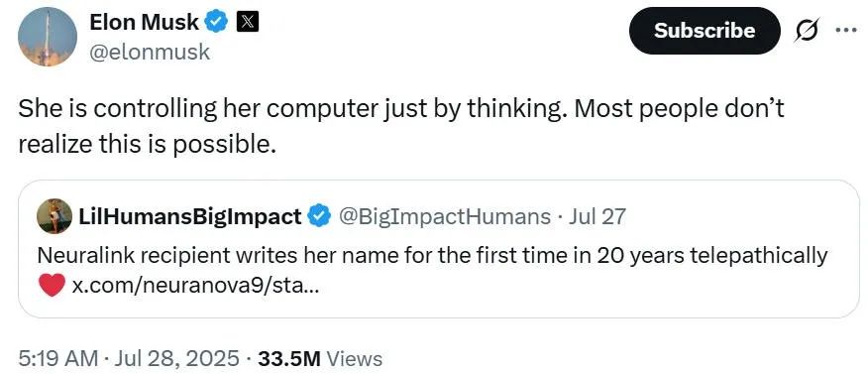Click the Jul 27 quoted post date
This screenshot has height=374, width=868.
click(597, 216)
